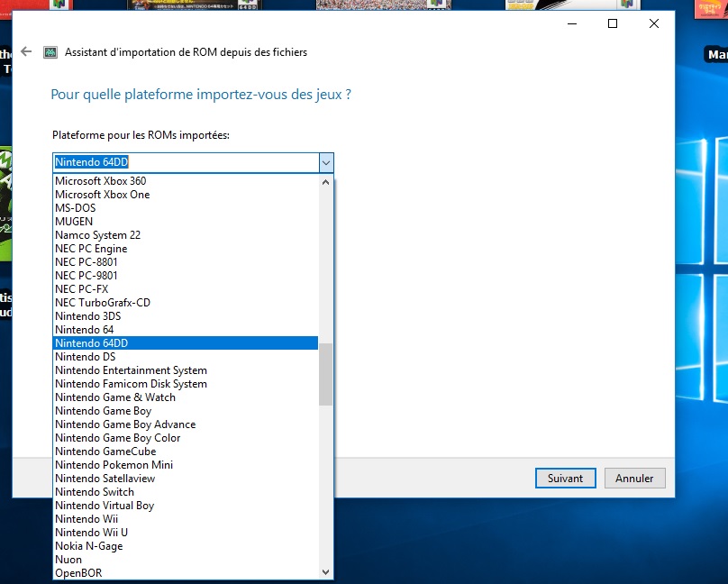This screenshot has width=728, height=584.
Task: Collapse the platform combo box dropdown arrow
Action: (x=326, y=163)
